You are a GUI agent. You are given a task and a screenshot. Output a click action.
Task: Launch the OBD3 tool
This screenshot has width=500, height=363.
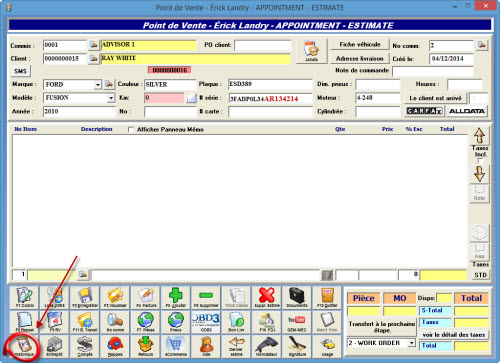pyautogui.click(x=206, y=322)
